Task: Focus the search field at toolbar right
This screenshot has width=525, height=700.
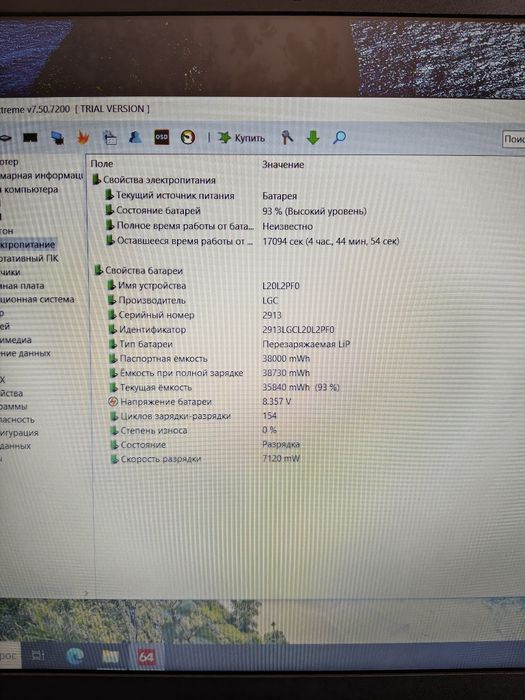Action: [x=513, y=139]
